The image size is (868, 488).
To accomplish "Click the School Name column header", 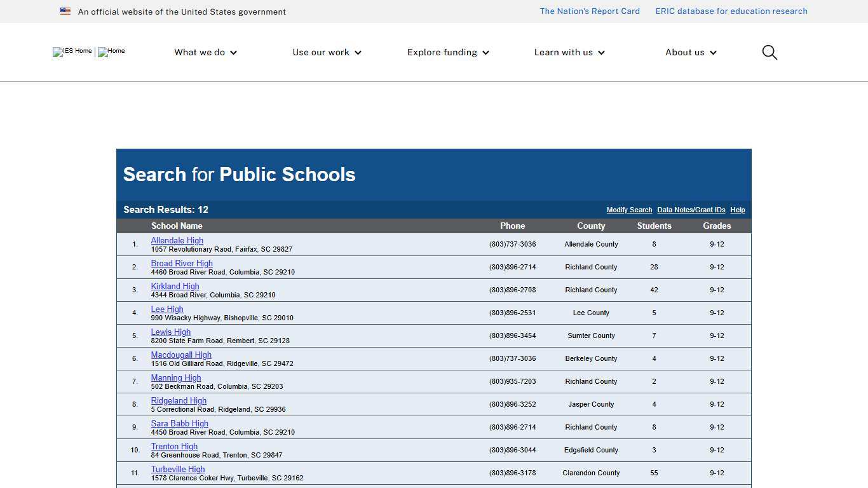I will (x=177, y=226).
